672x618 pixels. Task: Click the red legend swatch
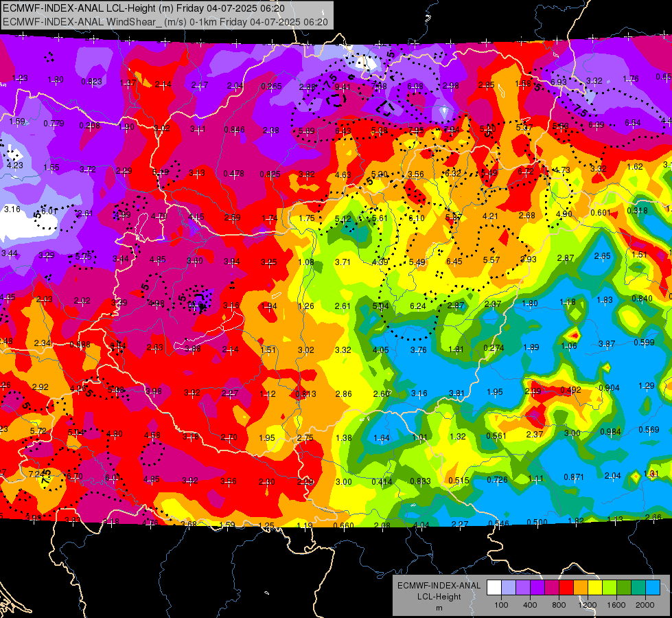(566, 588)
